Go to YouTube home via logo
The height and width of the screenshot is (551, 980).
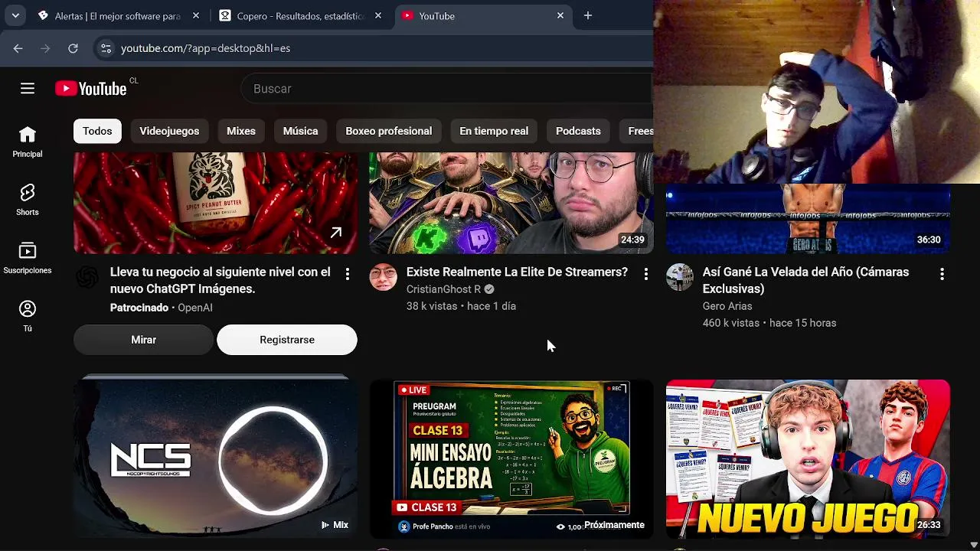click(91, 89)
